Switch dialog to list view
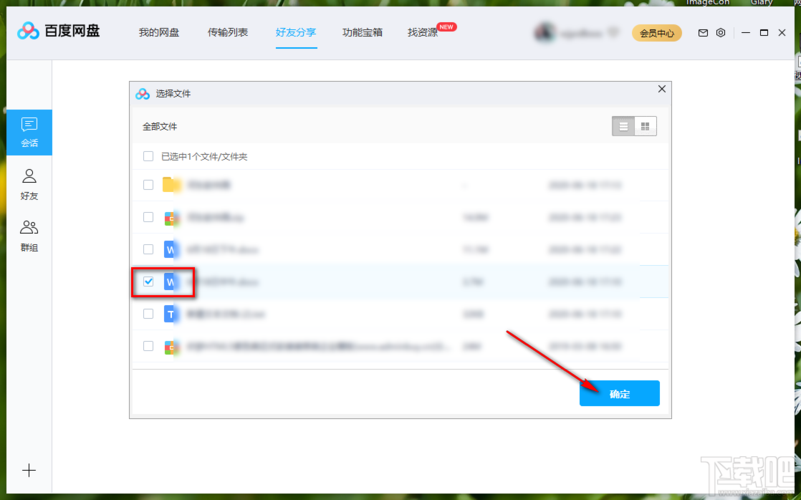The width and height of the screenshot is (801, 500). pyautogui.click(x=623, y=126)
